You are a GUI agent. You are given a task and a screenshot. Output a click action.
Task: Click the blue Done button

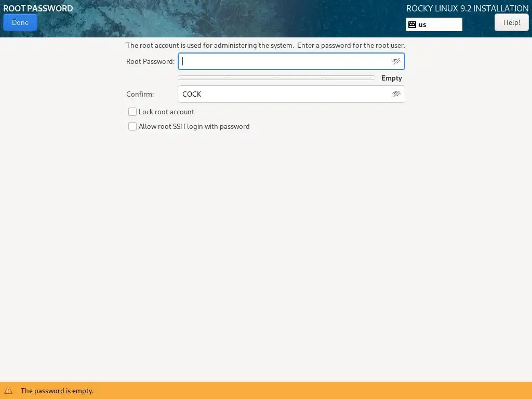coord(20,22)
